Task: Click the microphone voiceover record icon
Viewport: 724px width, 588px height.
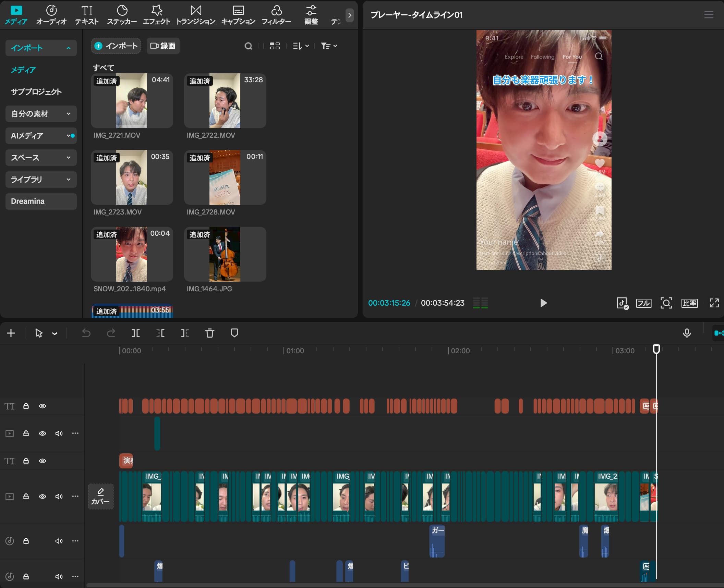Action: click(x=687, y=333)
